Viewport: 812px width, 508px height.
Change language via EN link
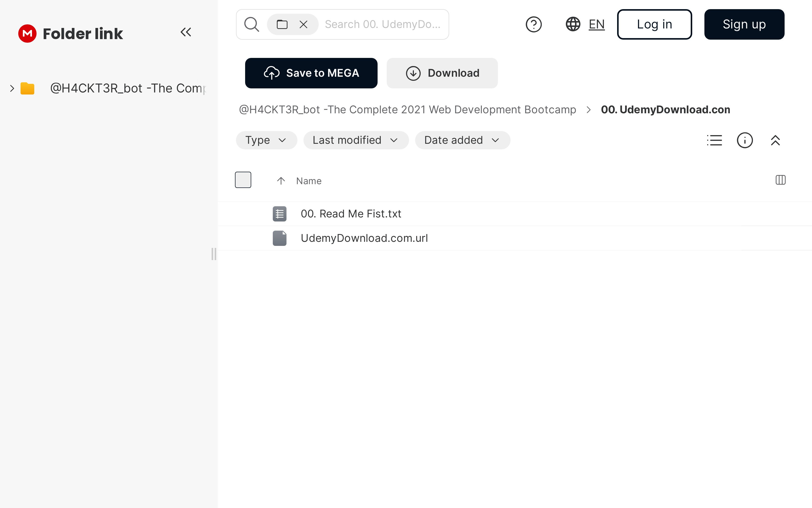[597, 24]
